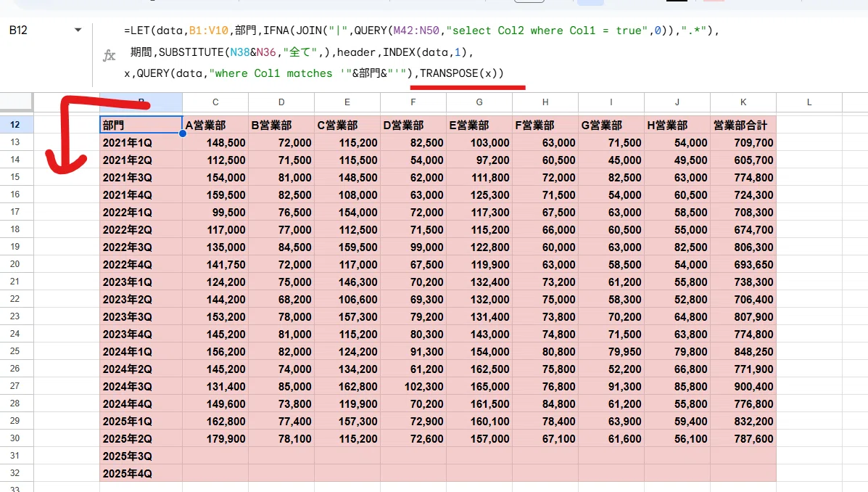Click cell with value 49,500

point(677,160)
